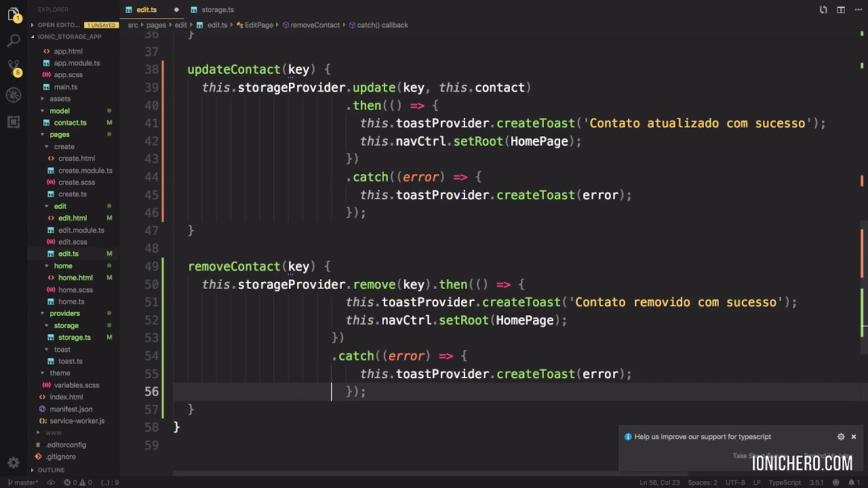
Task: Close the unsaved edit.ts tab dot
Action: [x=176, y=9]
